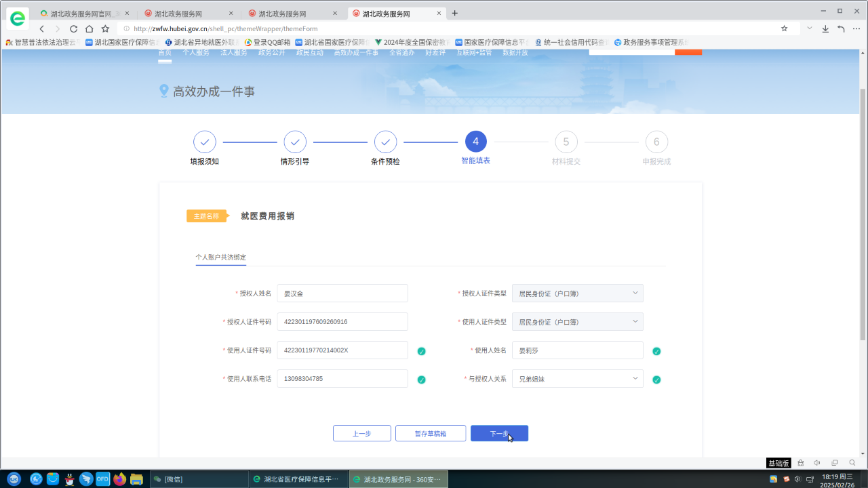Viewport: 868px width, 488px height.
Task: Open the OFD reader taskbar icon
Action: pyautogui.click(x=102, y=479)
